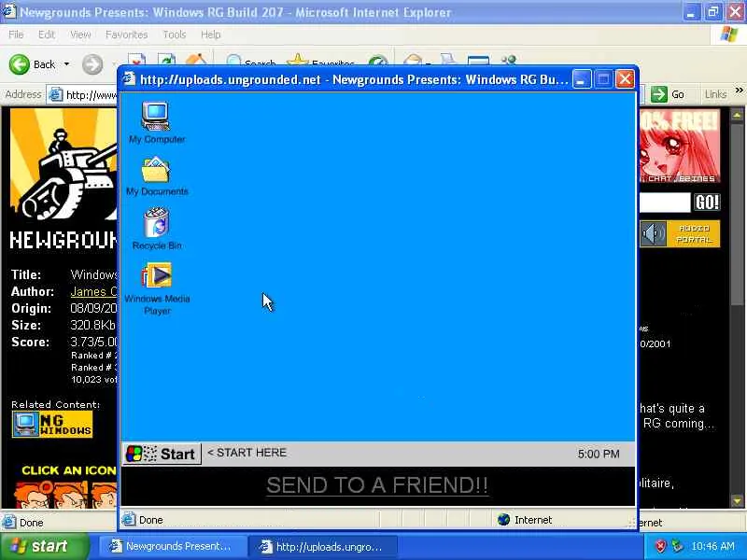Click the system tray clock 10:46 AM
The width and height of the screenshot is (747, 560).
point(712,546)
